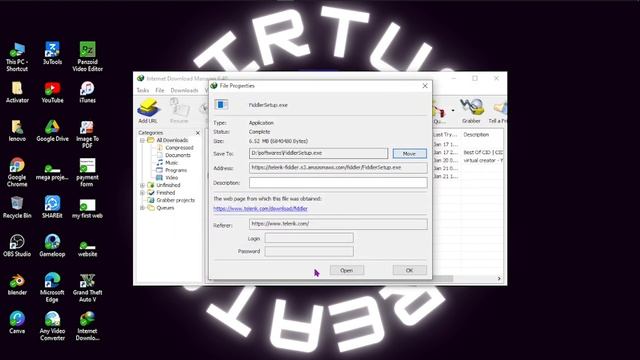The width and height of the screenshot is (640, 360).
Task: Click the Referer field
Action: (338, 224)
